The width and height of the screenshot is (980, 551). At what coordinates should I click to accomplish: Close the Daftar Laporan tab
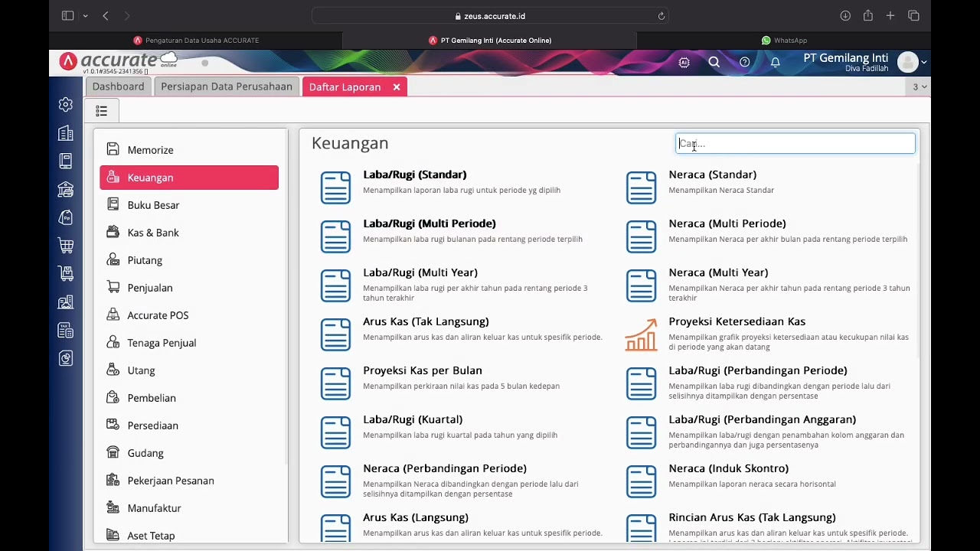[397, 87]
